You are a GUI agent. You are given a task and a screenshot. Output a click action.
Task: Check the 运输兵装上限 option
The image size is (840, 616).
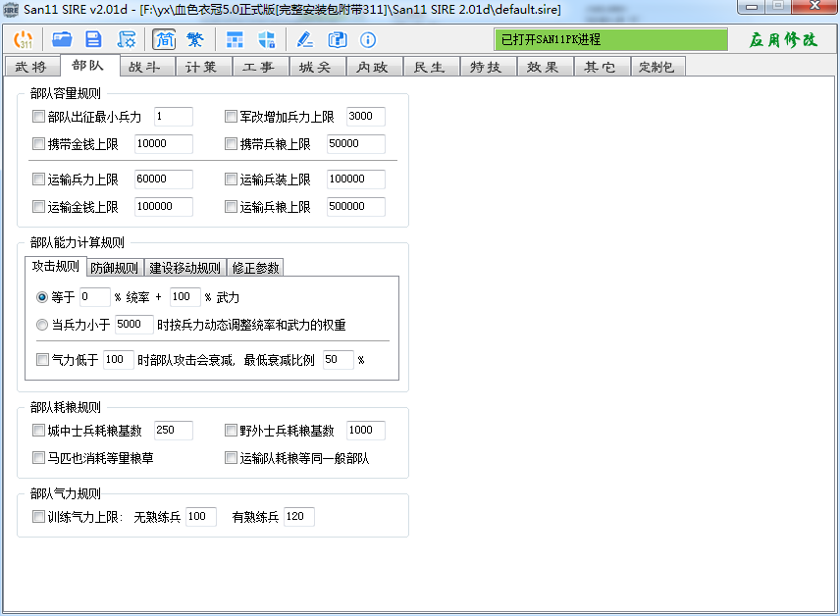(x=231, y=179)
